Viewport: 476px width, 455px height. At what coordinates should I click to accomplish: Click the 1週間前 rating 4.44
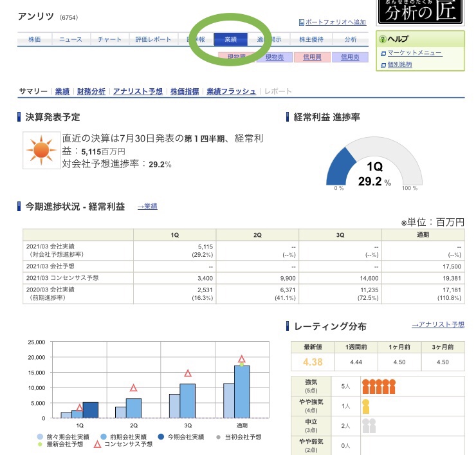point(356,362)
